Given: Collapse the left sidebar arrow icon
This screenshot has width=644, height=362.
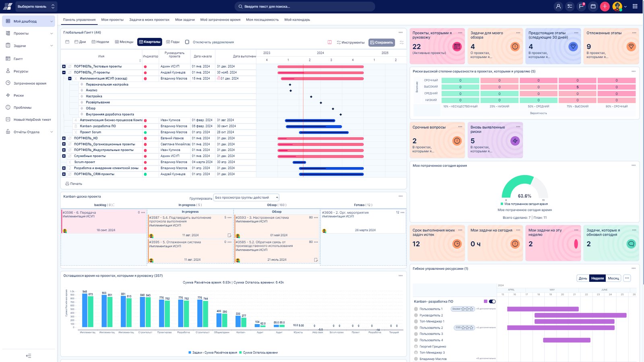Looking at the screenshot, I should [29, 356].
